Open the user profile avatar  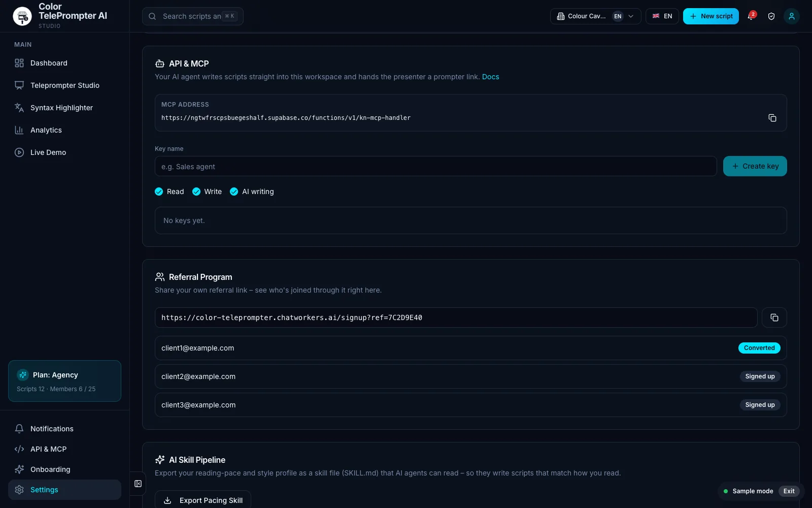point(792,16)
